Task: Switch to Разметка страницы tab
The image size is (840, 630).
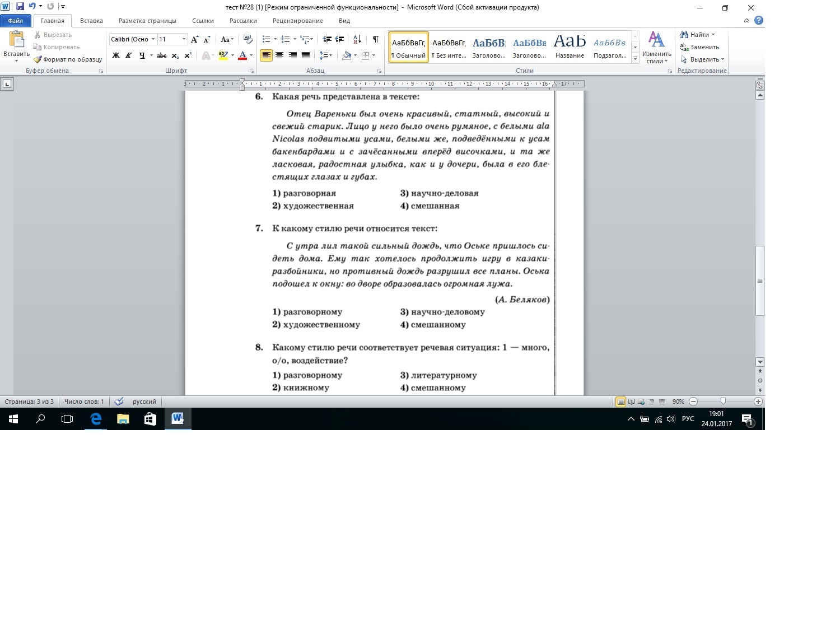Action: tap(147, 21)
